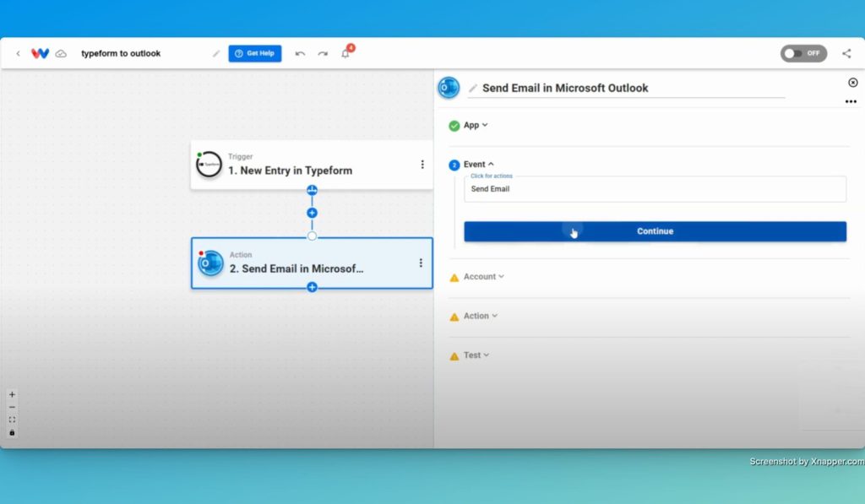865x504 pixels.
Task: Click the warning icon next to Action
Action: tap(454, 317)
